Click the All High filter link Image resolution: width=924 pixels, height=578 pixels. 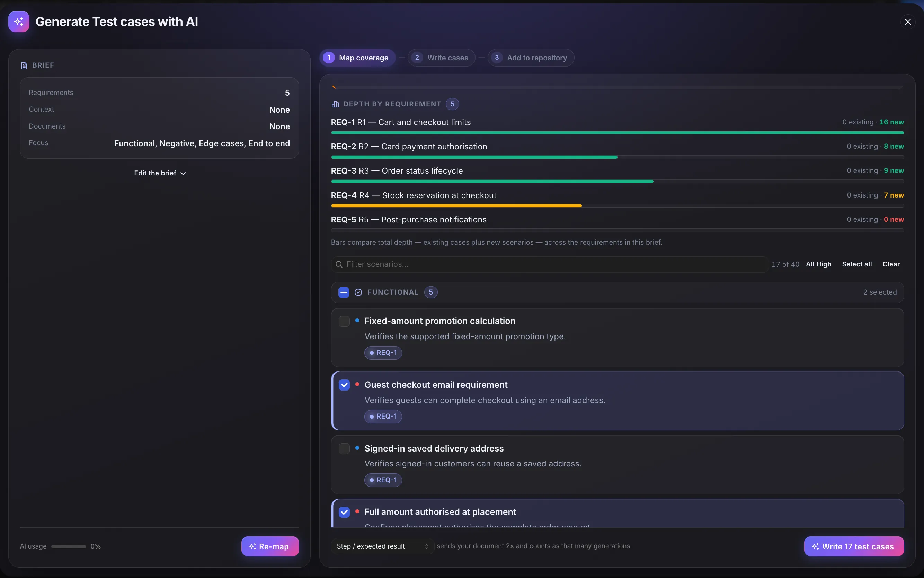pos(818,264)
